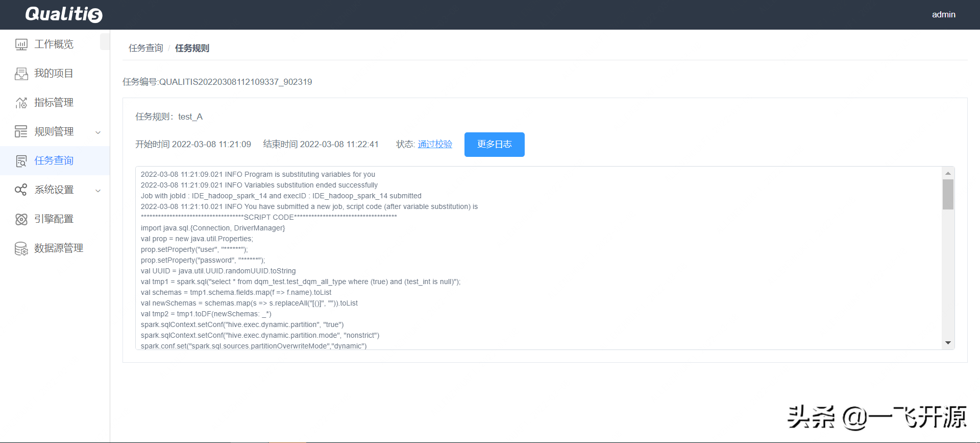Click the 数据源管理 database icon
This screenshot has height=443, width=980.
(x=21, y=248)
